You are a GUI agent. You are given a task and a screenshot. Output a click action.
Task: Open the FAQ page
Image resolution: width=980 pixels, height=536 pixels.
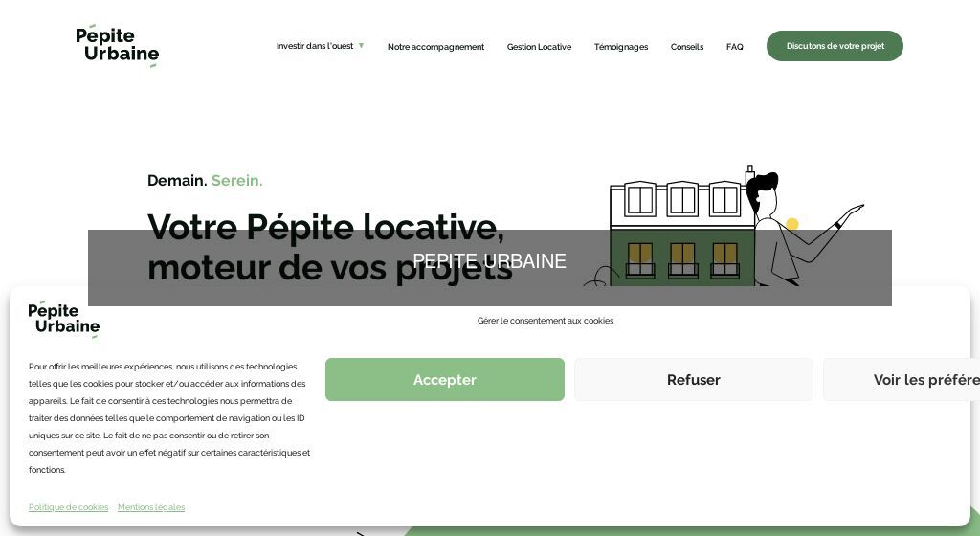point(734,47)
